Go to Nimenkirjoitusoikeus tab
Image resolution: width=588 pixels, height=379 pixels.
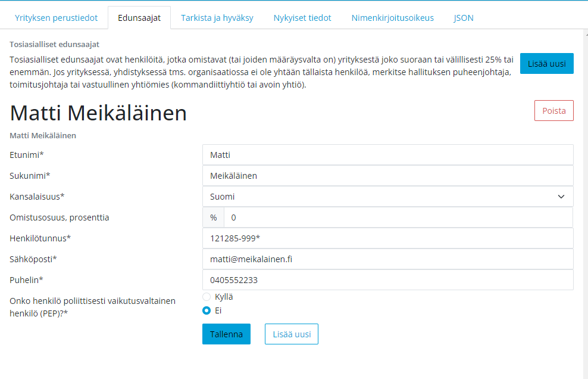pyautogui.click(x=393, y=18)
